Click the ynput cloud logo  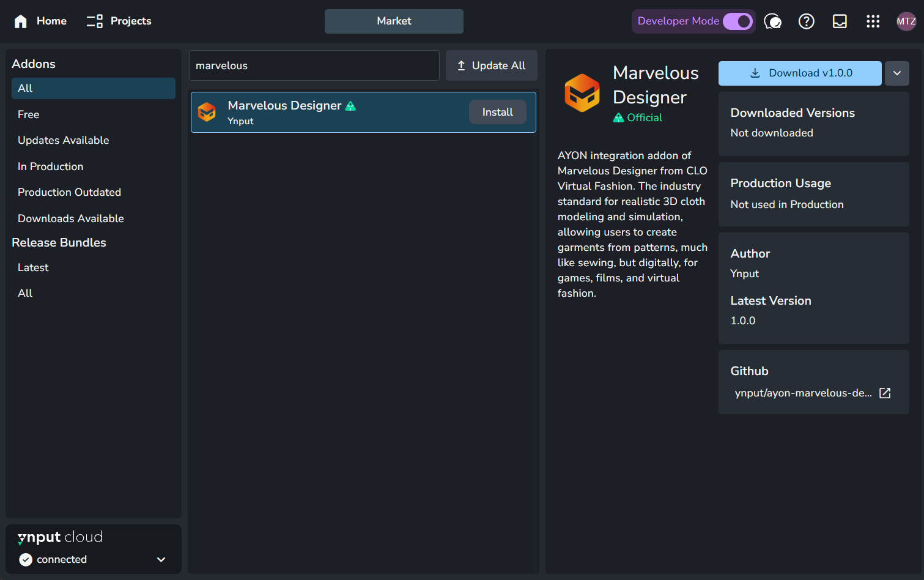pos(60,537)
